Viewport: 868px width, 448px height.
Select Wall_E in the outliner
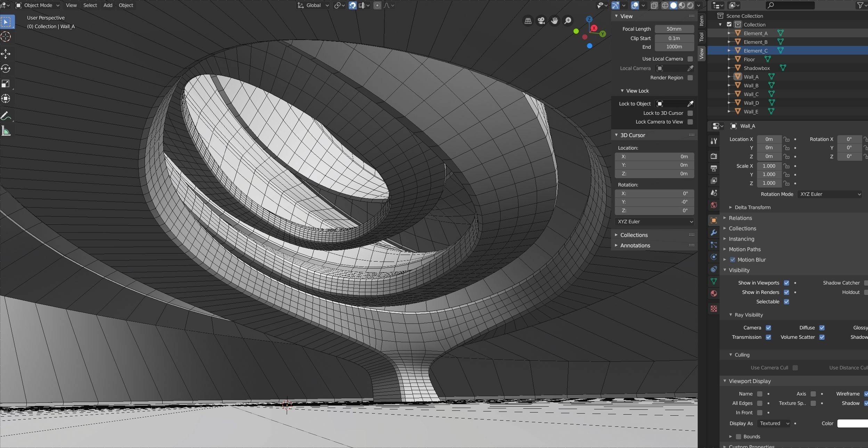751,112
